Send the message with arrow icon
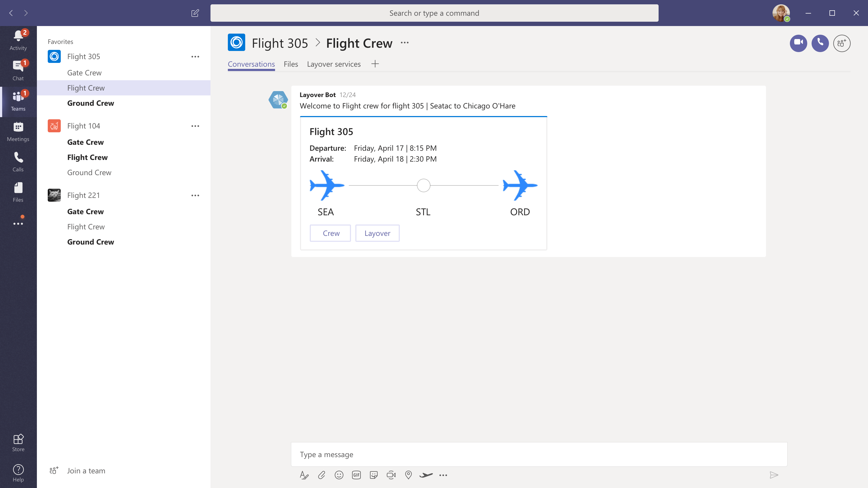The width and height of the screenshot is (868, 488). pos(774,475)
